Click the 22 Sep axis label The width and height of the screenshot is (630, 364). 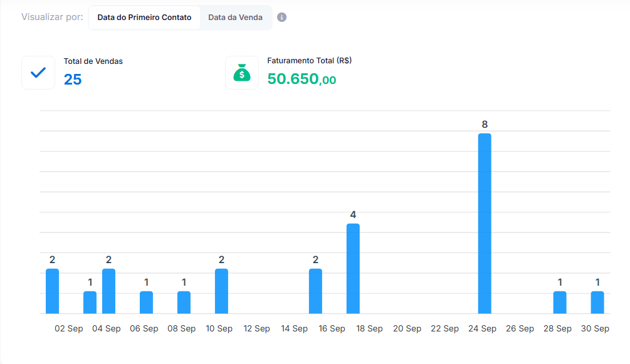(445, 328)
